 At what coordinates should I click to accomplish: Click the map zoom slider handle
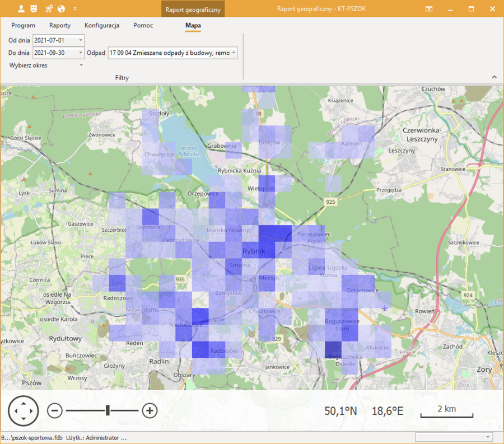(x=108, y=410)
